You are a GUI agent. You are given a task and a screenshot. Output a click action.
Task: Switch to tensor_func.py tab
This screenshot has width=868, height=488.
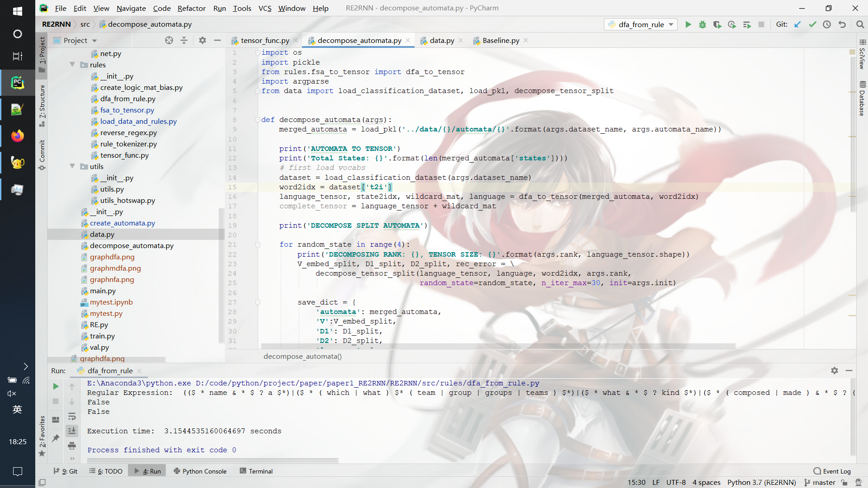click(264, 40)
